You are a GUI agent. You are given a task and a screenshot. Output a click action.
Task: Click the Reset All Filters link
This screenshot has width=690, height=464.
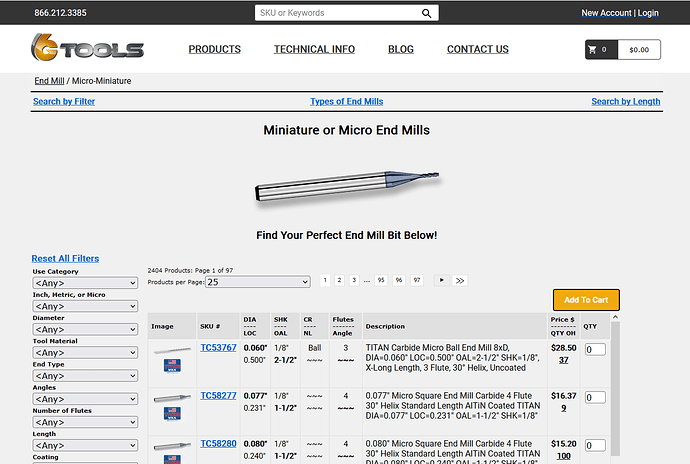coord(65,259)
